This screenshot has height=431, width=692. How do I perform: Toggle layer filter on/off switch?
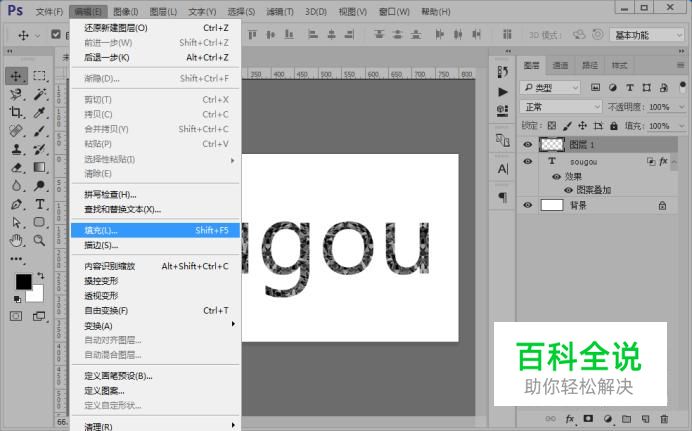coord(683,86)
